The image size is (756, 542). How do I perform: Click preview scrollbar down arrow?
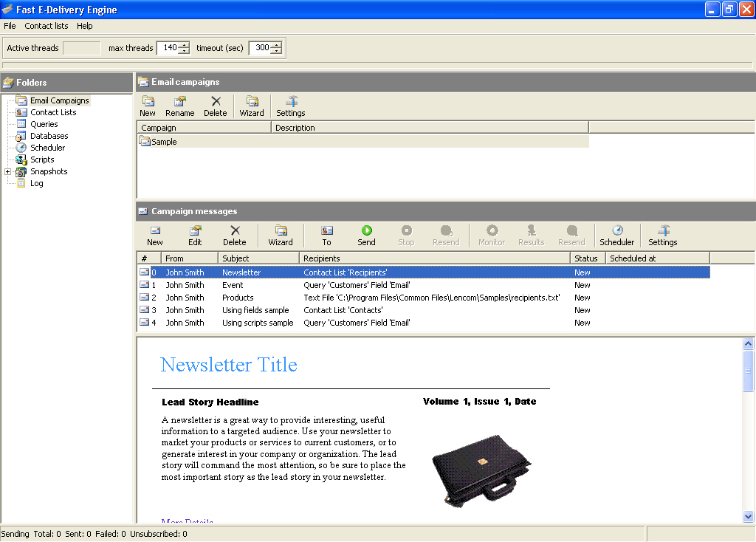(x=749, y=516)
